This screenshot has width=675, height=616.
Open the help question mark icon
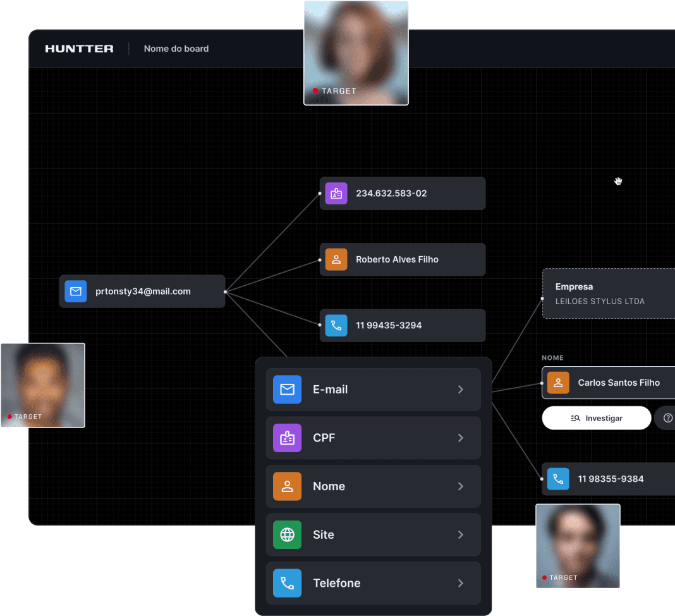(667, 418)
